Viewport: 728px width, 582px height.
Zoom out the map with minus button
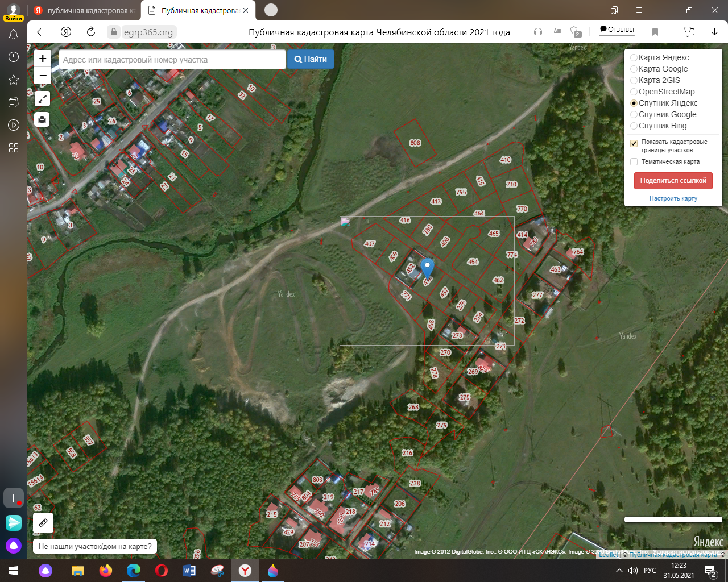pyautogui.click(x=43, y=76)
